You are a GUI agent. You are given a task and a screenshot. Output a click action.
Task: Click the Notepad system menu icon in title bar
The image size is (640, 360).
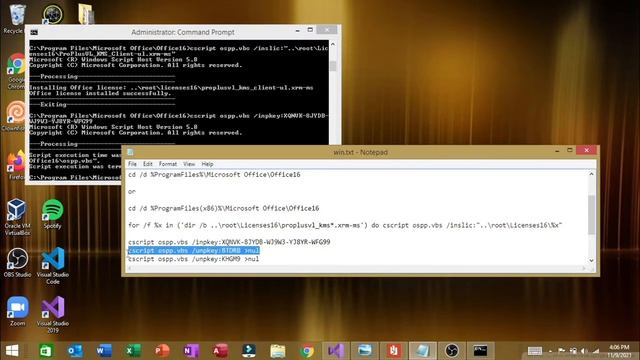click(130, 152)
